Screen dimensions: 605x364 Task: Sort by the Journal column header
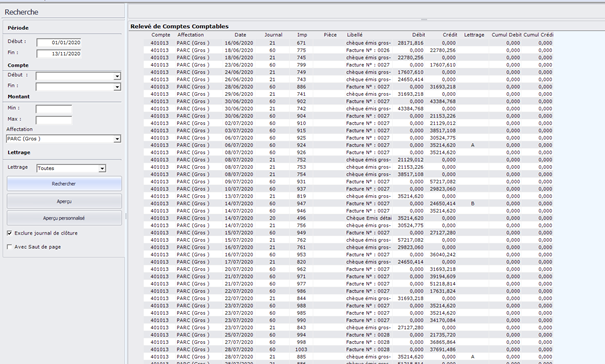point(273,35)
